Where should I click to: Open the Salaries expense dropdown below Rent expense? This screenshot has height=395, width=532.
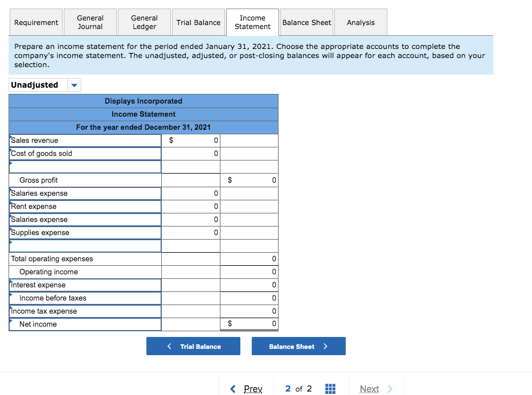click(85, 220)
